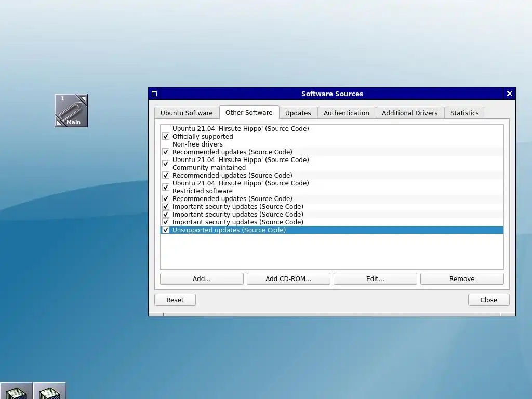Image resolution: width=532 pixels, height=399 pixels.
Task: Click the Software Sources title bar
Action: tap(332, 94)
